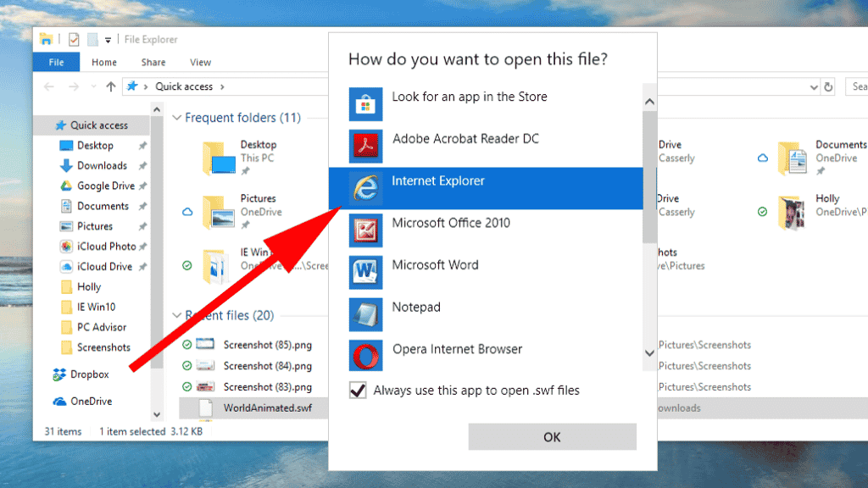Collapse the Recent files section
Screen dimensions: 868x488
pyautogui.click(x=176, y=315)
